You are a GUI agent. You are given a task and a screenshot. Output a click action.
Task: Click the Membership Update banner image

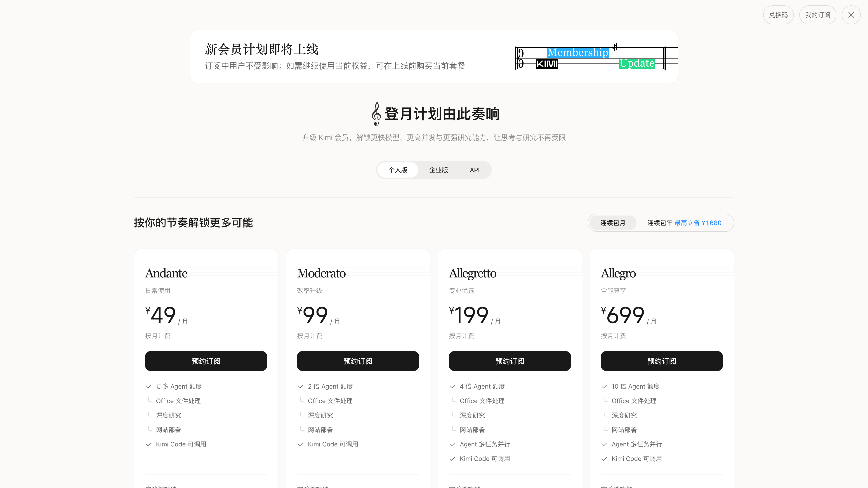click(x=596, y=57)
